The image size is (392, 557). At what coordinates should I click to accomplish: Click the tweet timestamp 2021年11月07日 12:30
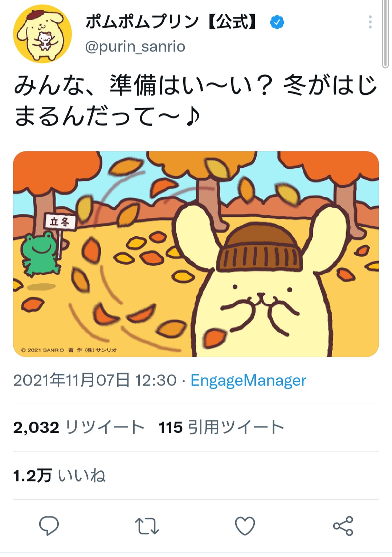(95, 380)
